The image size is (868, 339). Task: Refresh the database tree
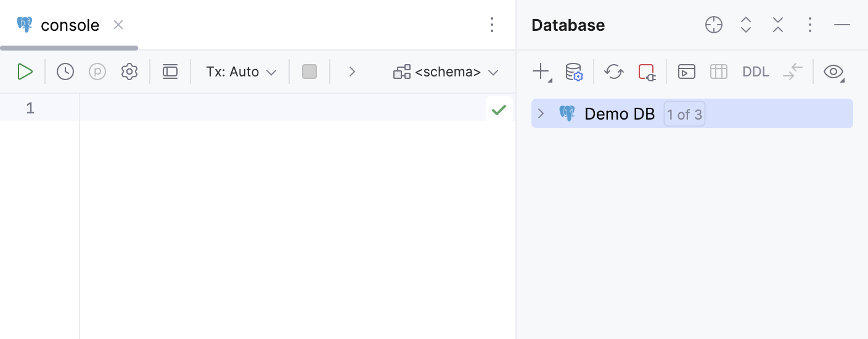click(614, 71)
